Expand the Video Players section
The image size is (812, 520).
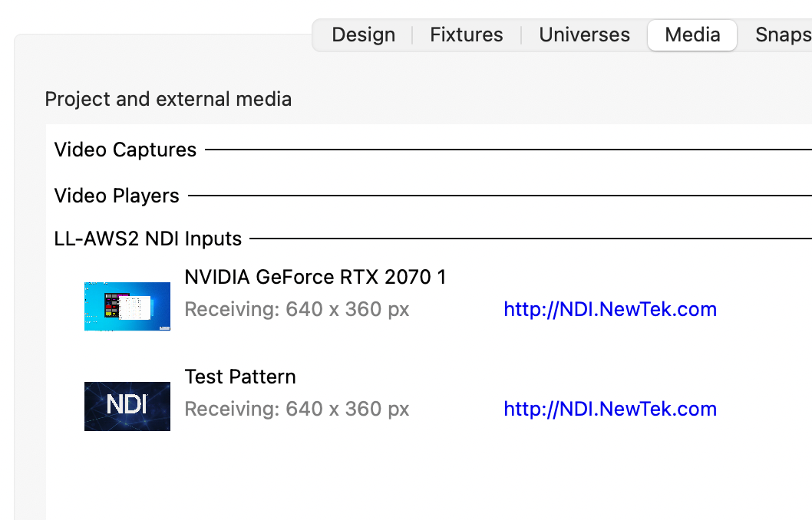[x=117, y=196]
